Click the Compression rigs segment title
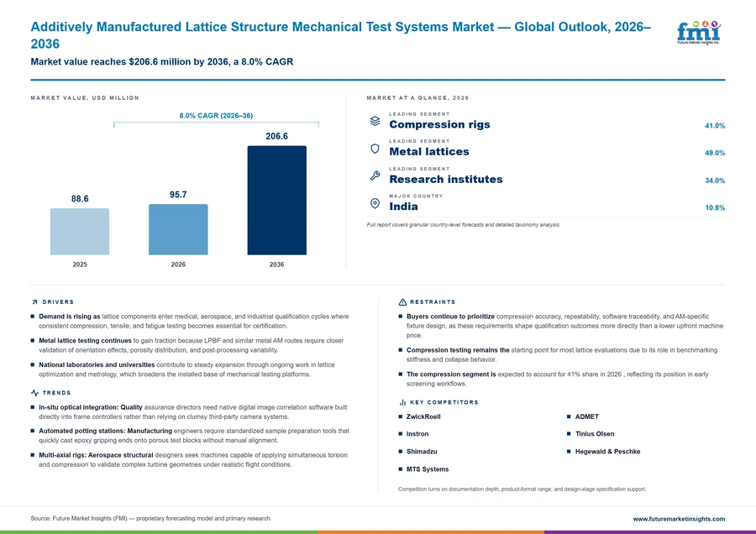The height and width of the screenshot is (534, 756). [x=439, y=124]
